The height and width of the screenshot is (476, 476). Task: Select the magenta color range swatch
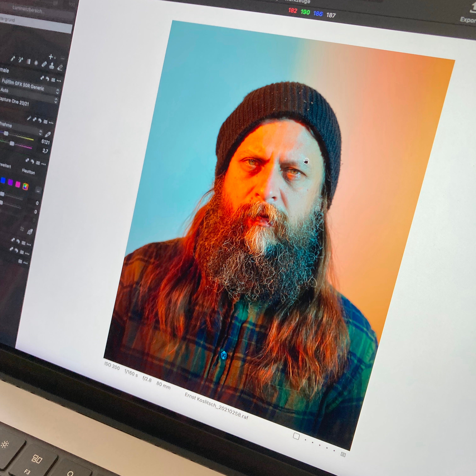point(18,184)
